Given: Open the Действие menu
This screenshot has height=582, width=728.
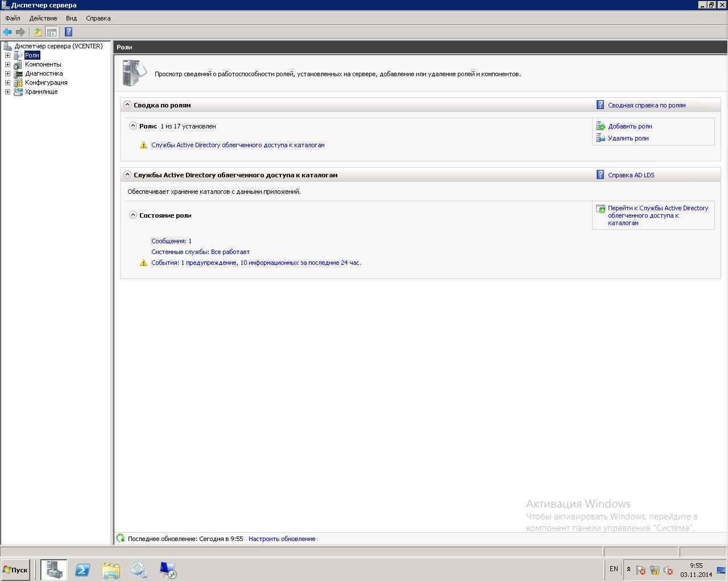Looking at the screenshot, I should pos(43,18).
